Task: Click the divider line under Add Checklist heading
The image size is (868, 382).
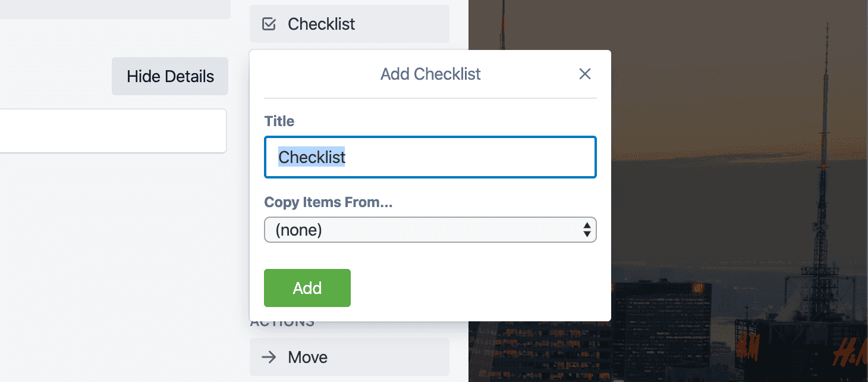Action: click(430, 98)
